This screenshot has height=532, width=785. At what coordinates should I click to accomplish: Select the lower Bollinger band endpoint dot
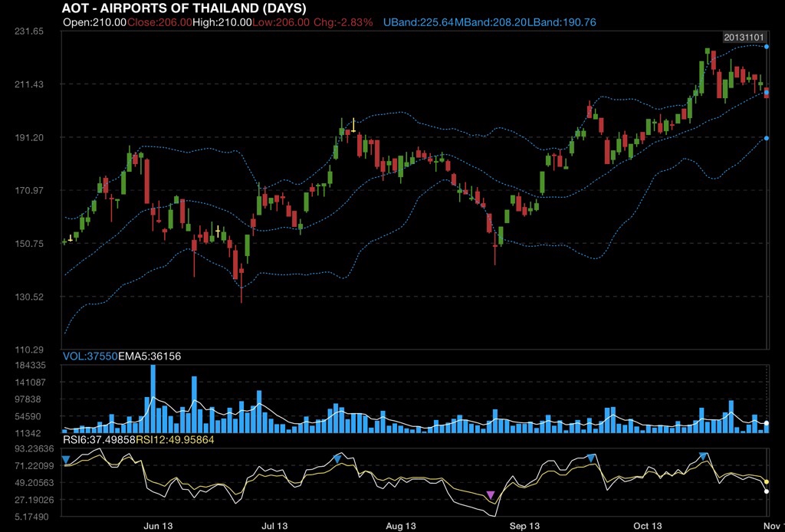coord(767,138)
